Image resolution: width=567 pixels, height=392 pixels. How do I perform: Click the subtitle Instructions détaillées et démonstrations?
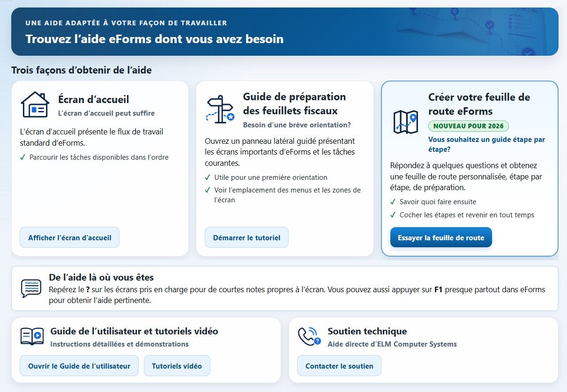[x=119, y=344]
